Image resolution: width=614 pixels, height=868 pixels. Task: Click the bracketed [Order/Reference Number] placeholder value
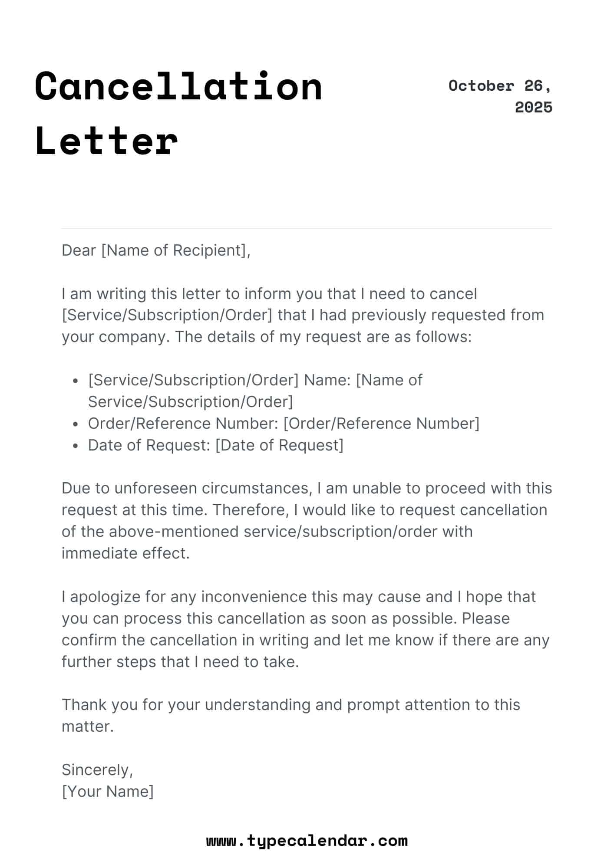click(381, 423)
